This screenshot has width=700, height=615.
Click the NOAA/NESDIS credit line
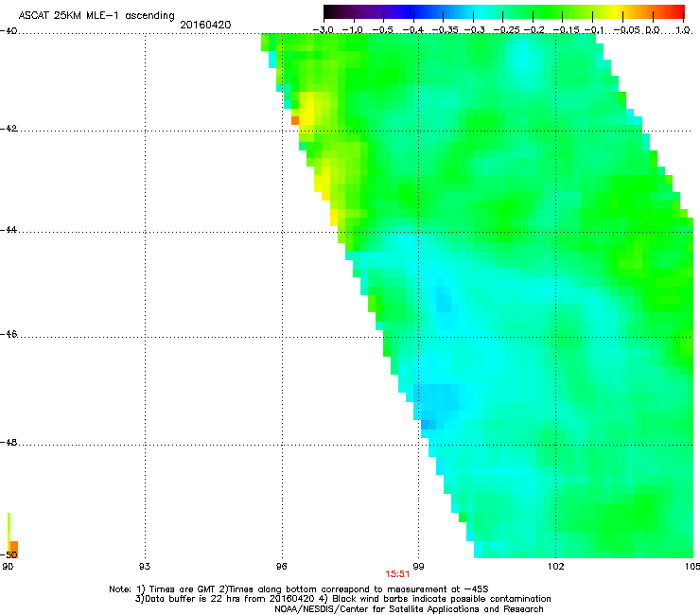pos(409,609)
